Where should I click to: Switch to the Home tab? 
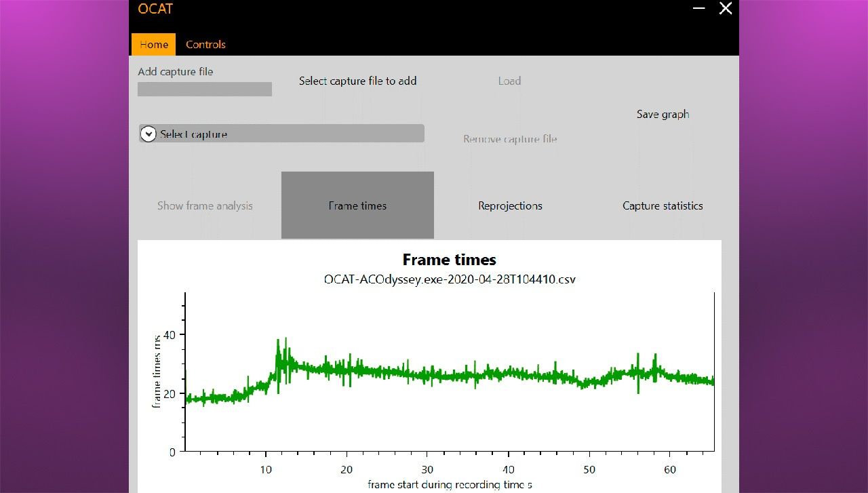153,45
